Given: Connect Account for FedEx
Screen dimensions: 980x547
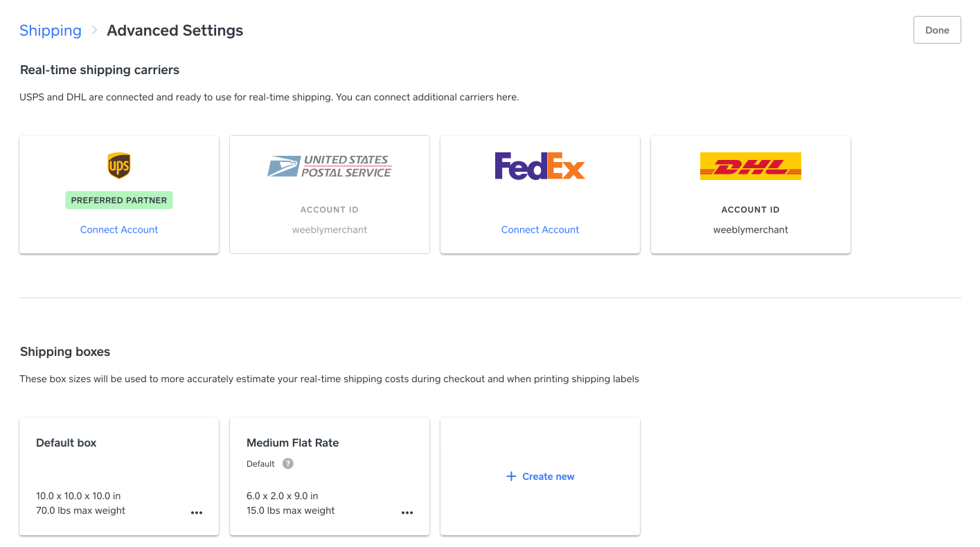Looking at the screenshot, I should [540, 230].
